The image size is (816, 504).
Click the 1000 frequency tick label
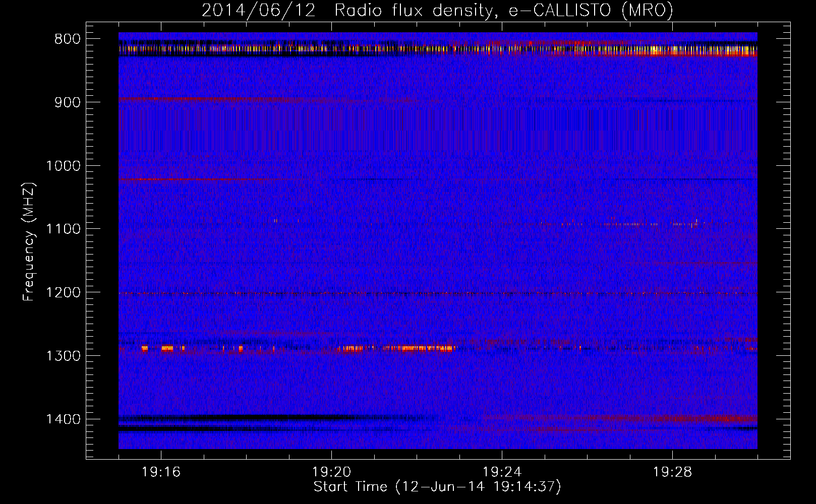click(x=64, y=166)
